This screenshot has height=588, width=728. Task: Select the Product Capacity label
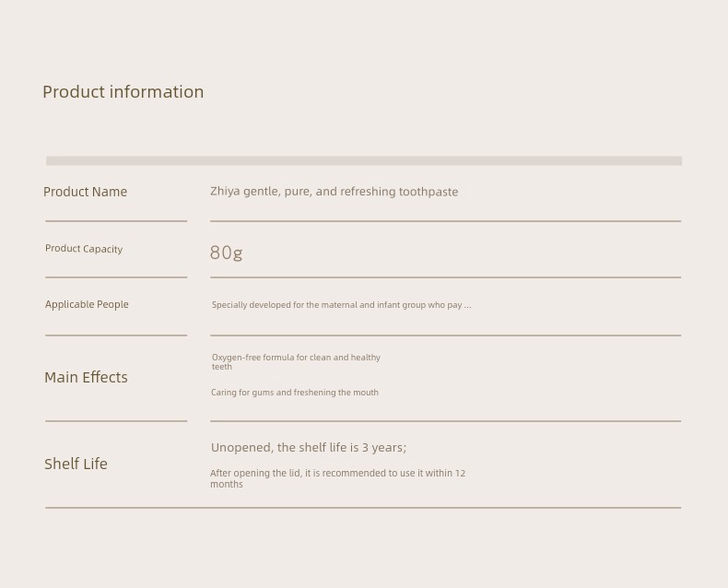tap(84, 249)
